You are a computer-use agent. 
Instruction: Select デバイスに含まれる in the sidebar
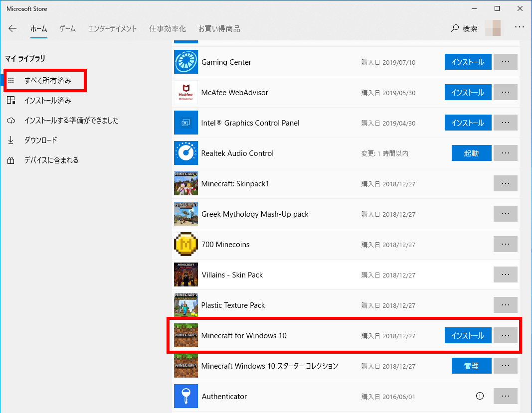51,160
